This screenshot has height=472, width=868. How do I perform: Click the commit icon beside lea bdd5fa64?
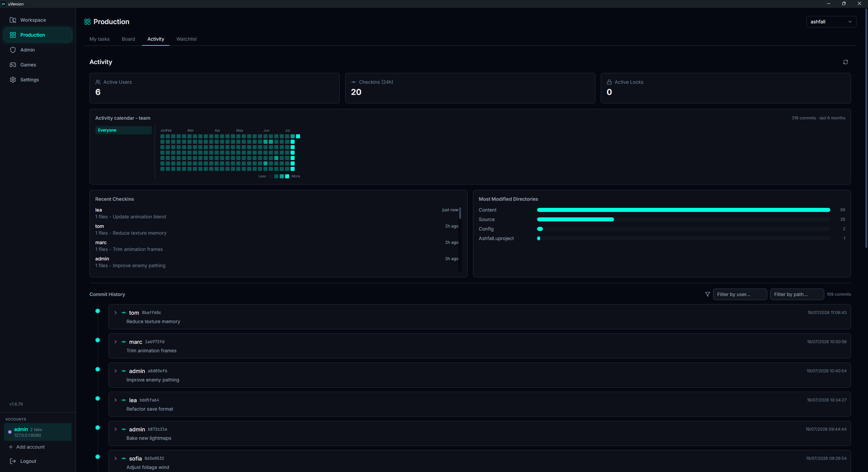pyautogui.click(x=124, y=400)
